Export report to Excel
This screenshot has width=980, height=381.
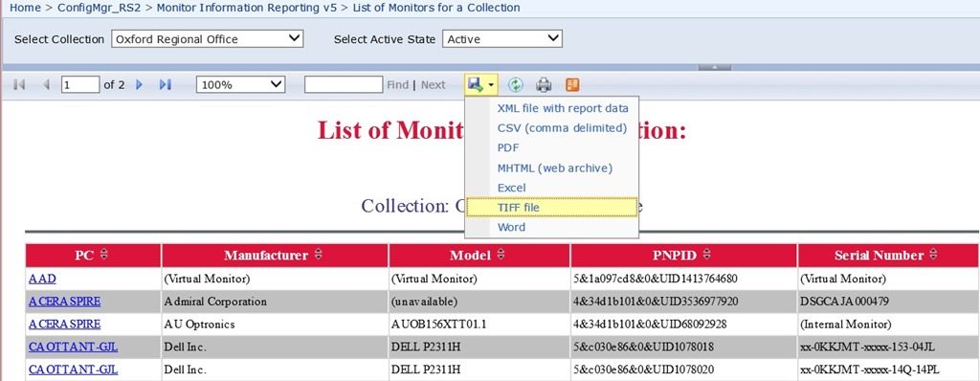(x=511, y=188)
